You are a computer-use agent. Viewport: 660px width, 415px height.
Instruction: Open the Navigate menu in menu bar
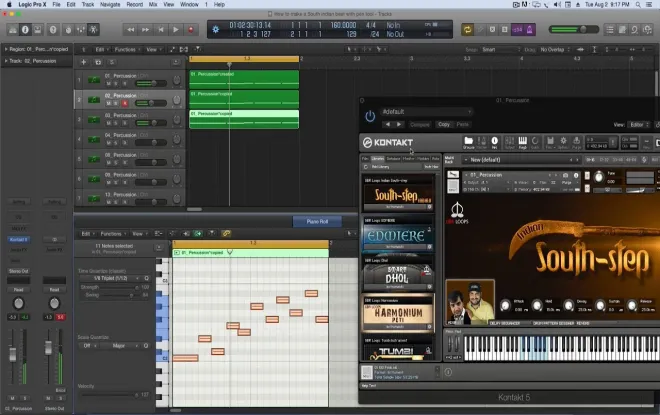click(x=110, y=4)
